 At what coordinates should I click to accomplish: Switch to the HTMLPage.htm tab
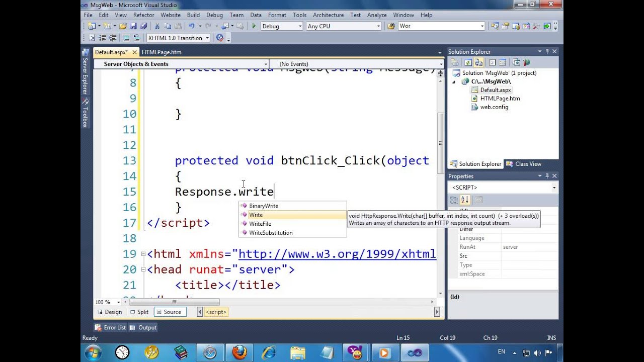click(x=162, y=52)
